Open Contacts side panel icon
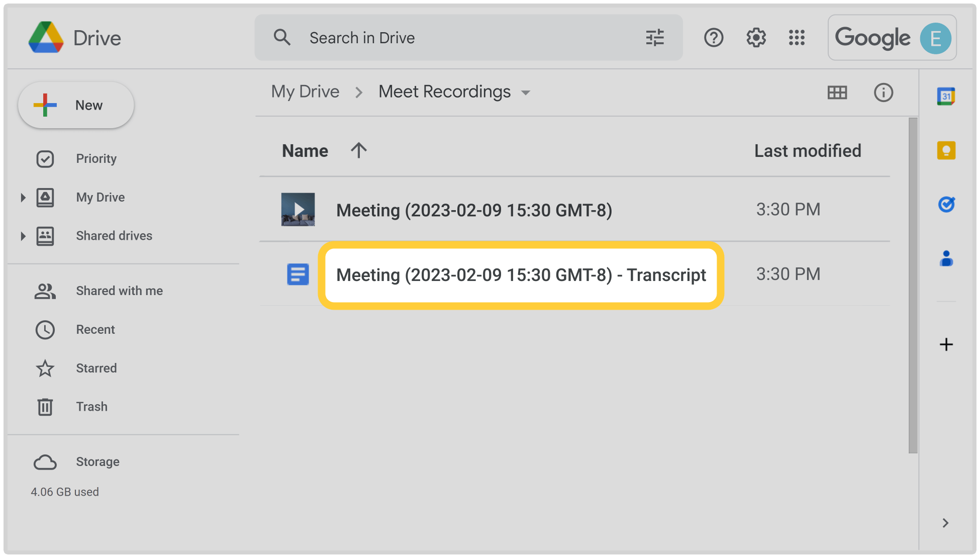Viewport: 980px width, 558px height. click(946, 259)
